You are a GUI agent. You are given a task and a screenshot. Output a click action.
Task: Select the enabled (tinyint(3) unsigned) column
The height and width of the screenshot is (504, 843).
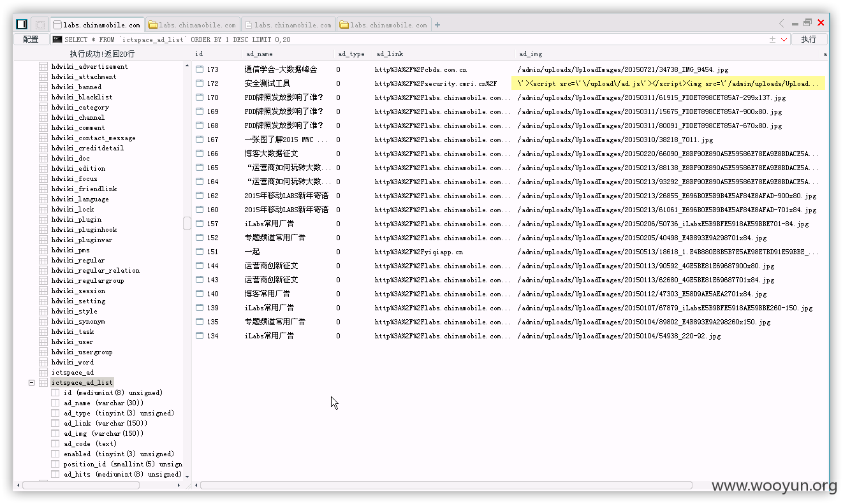pyautogui.click(x=119, y=454)
